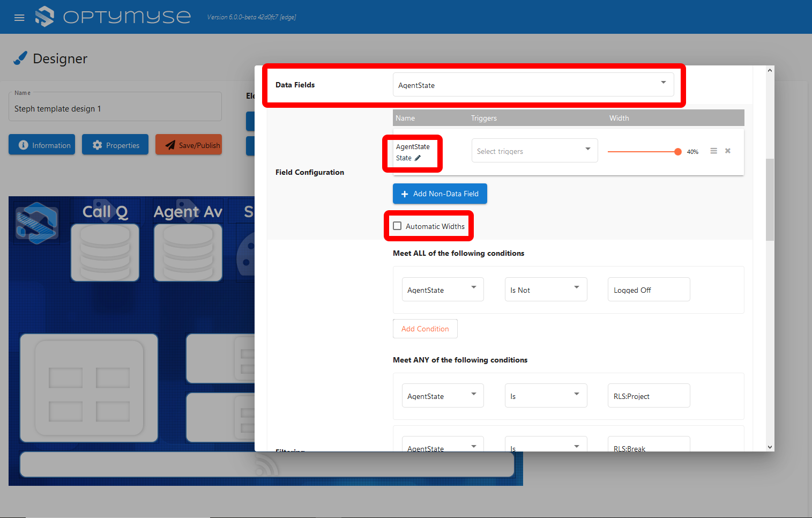This screenshot has width=812, height=518.
Task: Click the reorder handle icon for AgentState row
Action: click(x=713, y=151)
